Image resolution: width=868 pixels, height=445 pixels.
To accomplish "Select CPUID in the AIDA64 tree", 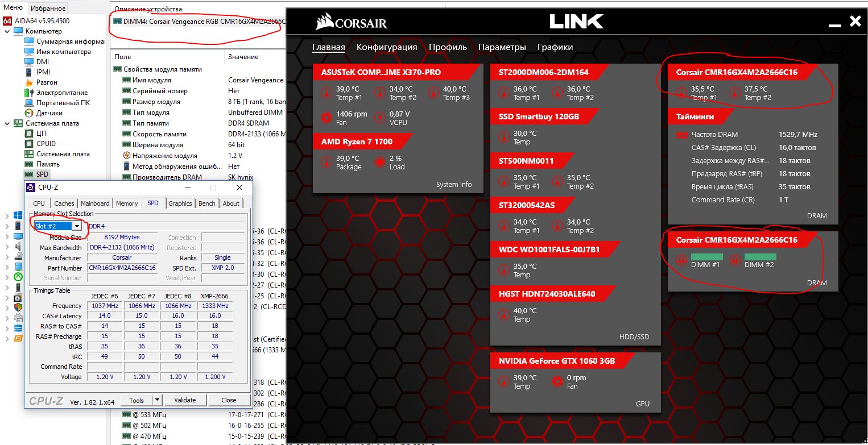I will pyautogui.click(x=46, y=144).
